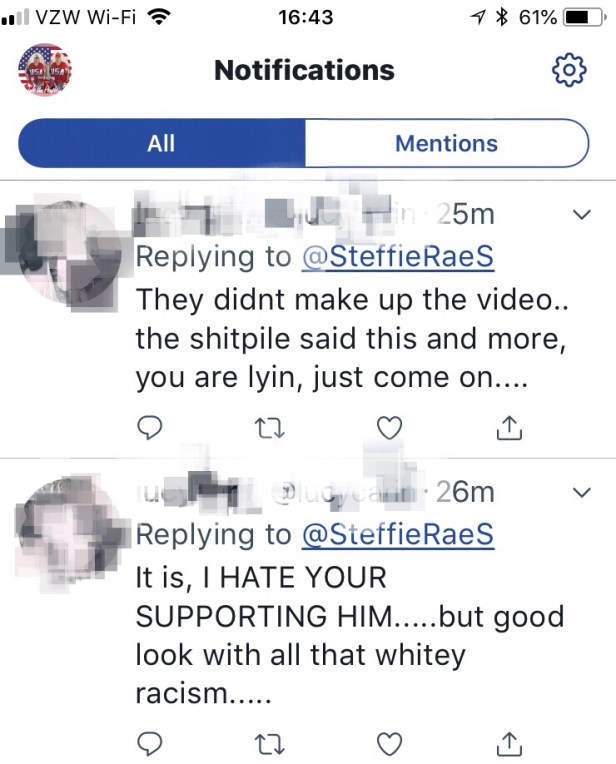The height and width of the screenshot is (764, 616).
Task: Expand options chevron on 26m tweet
Action: (581, 492)
